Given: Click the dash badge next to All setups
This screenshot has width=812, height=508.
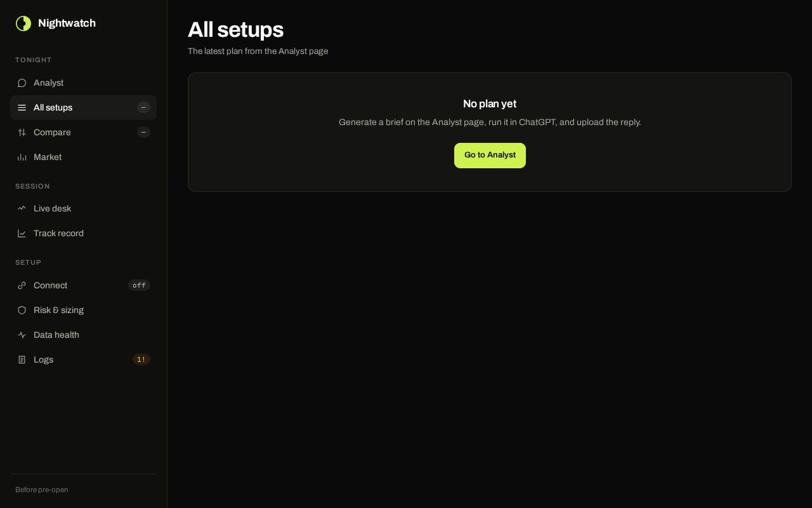Looking at the screenshot, I should (143, 108).
